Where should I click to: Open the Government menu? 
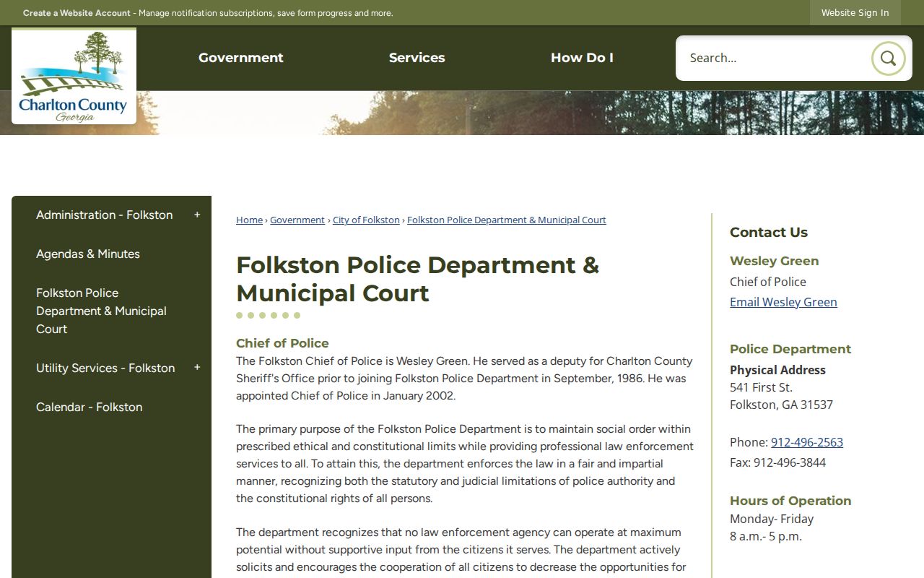pyautogui.click(x=241, y=58)
